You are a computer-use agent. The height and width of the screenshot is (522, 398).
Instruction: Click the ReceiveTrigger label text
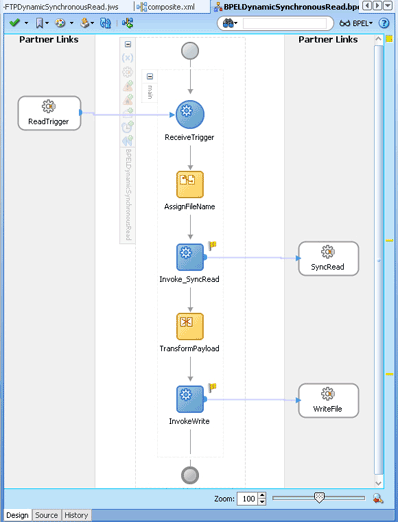[x=189, y=137]
